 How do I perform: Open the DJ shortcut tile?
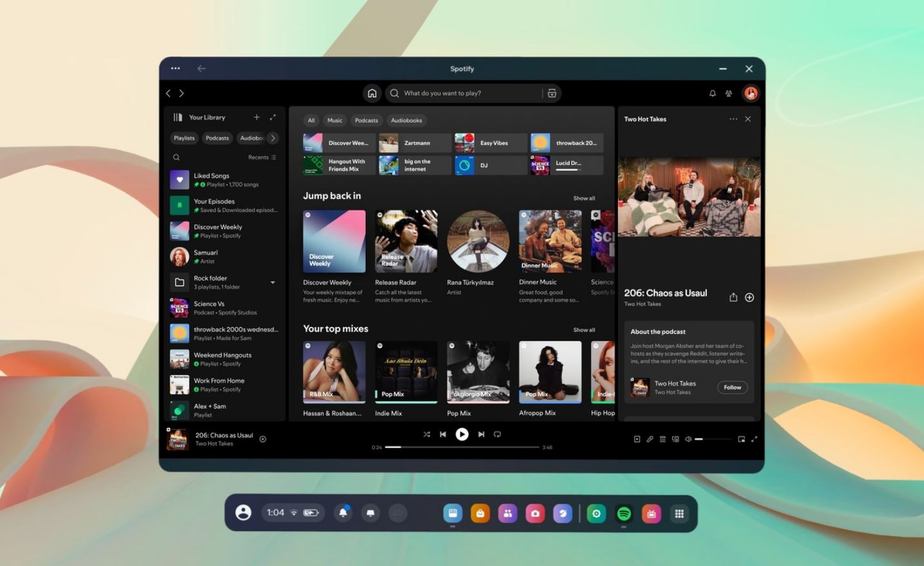pos(491,165)
